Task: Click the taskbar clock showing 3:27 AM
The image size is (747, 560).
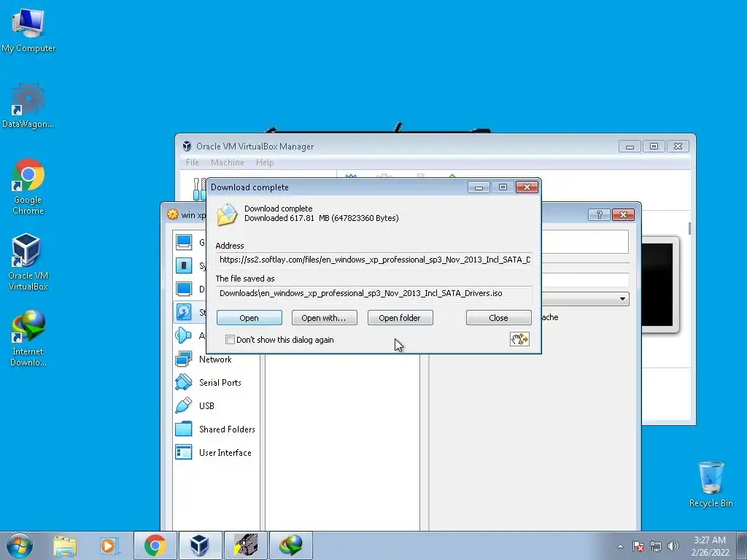Action: [x=710, y=546]
